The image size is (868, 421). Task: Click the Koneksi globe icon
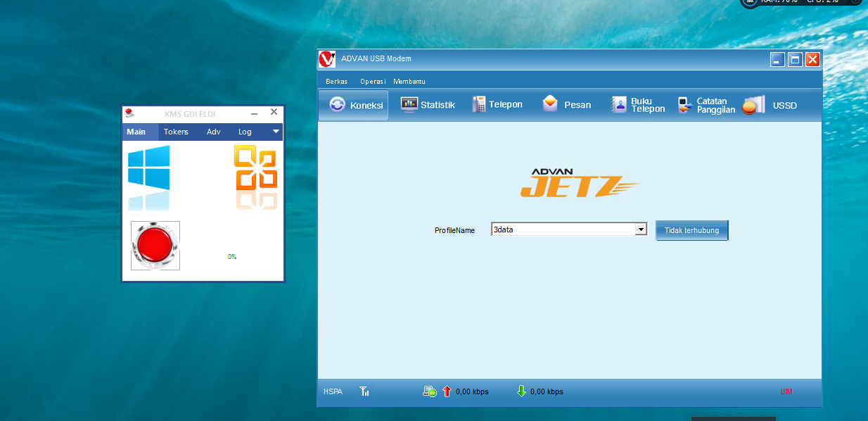[337, 105]
